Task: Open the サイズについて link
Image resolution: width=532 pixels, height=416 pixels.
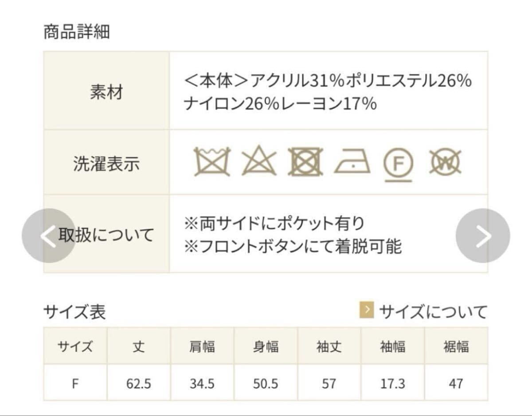Action: [x=433, y=312]
